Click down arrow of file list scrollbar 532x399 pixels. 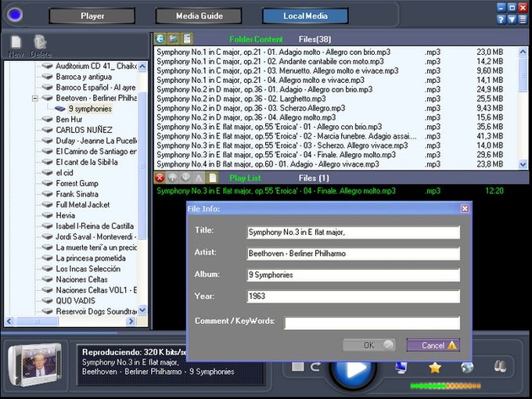point(523,164)
